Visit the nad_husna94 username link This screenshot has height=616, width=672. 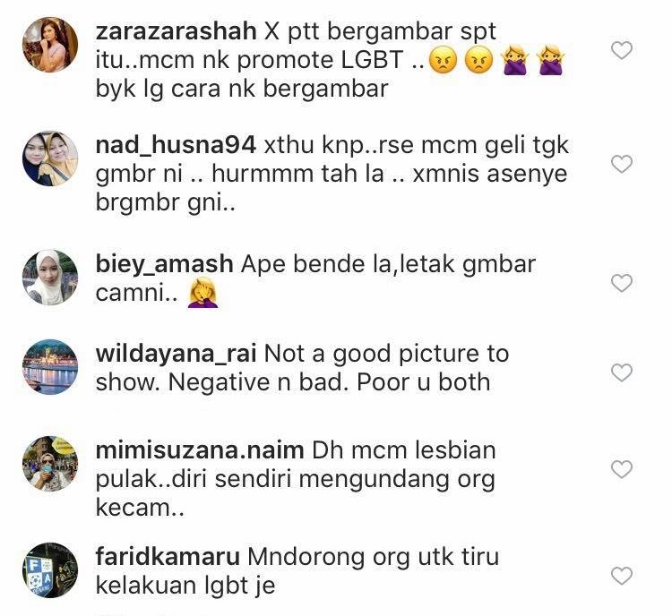(176, 146)
